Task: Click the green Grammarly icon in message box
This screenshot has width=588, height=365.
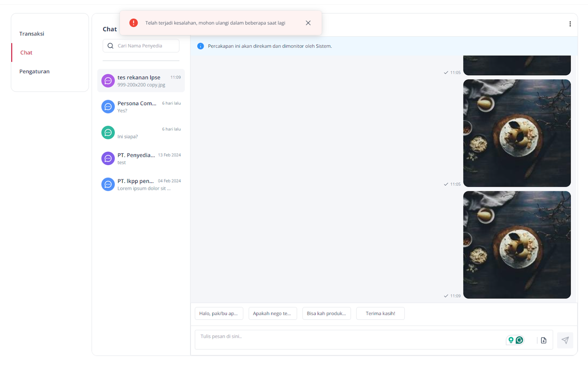Action: click(x=519, y=340)
